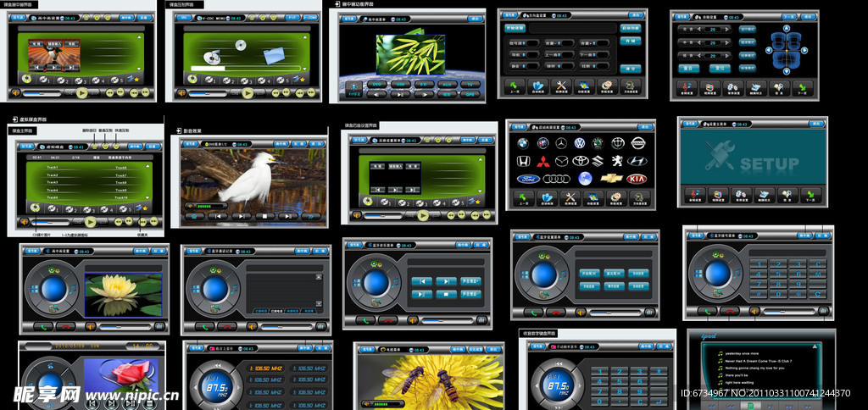Click the blue globe among car logos
868x410 pixels.
[585, 178]
